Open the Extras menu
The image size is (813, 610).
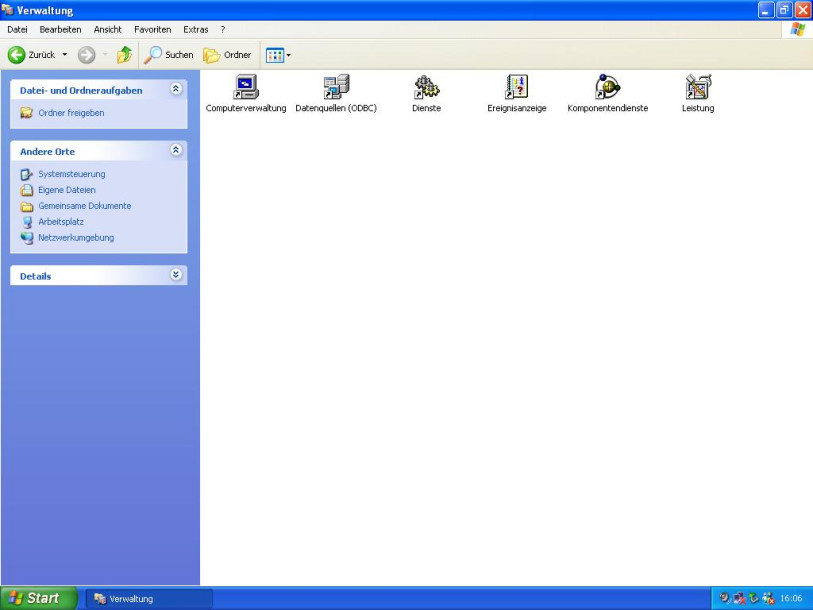pos(195,30)
